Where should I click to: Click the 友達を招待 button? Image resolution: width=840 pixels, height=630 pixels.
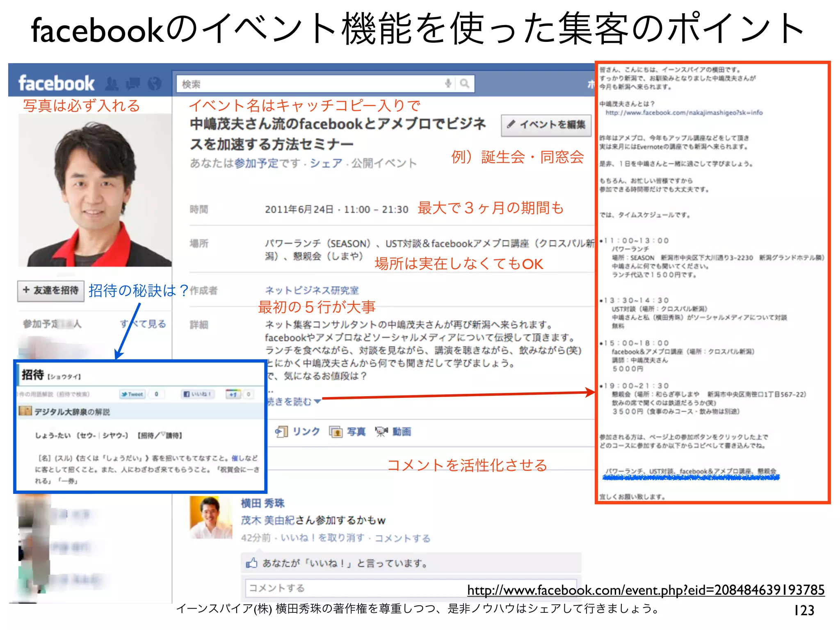pyautogui.click(x=51, y=291)
